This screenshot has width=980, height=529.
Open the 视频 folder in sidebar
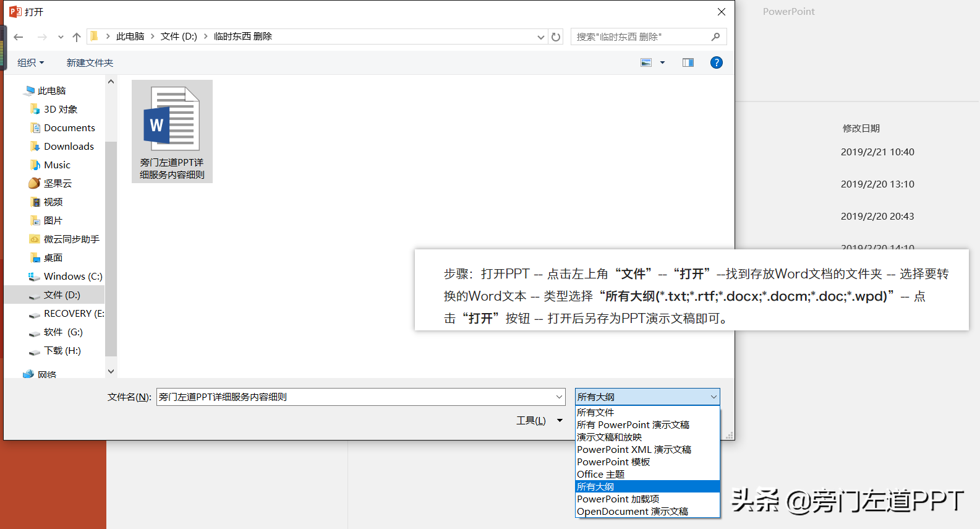click(x=53, y=202)
